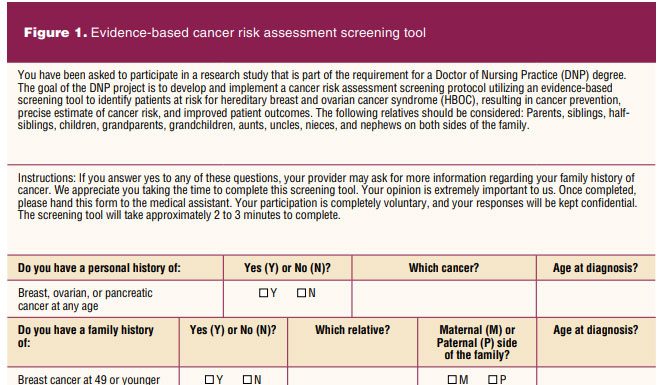Click the 'Breast cancer at 49 or younger' label
This screenshot has height=385, width=663.
pyautogui.click(x=89, y=380)
